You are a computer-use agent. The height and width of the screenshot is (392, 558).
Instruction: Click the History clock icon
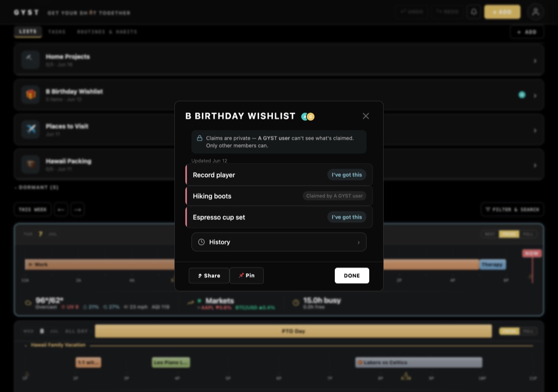coord(201,242)
